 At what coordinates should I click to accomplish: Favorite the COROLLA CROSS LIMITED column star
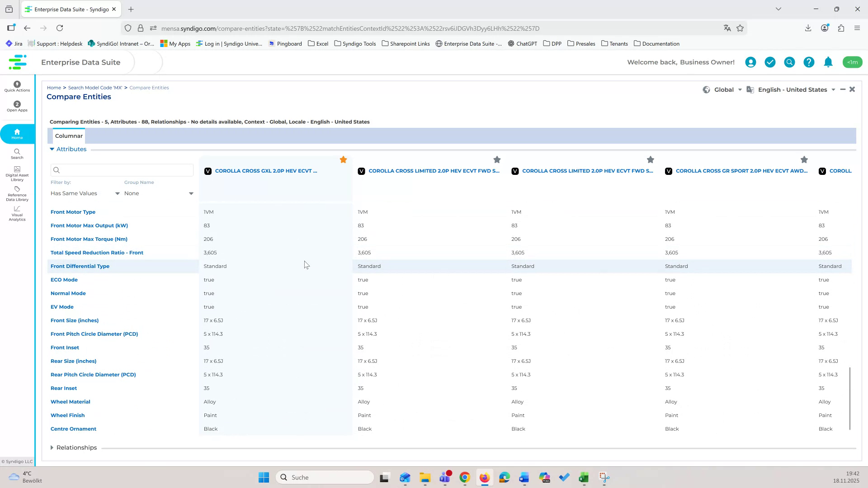pos(496,160)
